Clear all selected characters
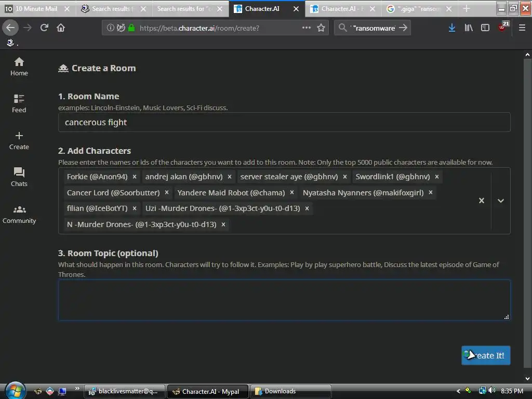The height and width of the screenshot is (399, 532). click(x=482, y=201)
